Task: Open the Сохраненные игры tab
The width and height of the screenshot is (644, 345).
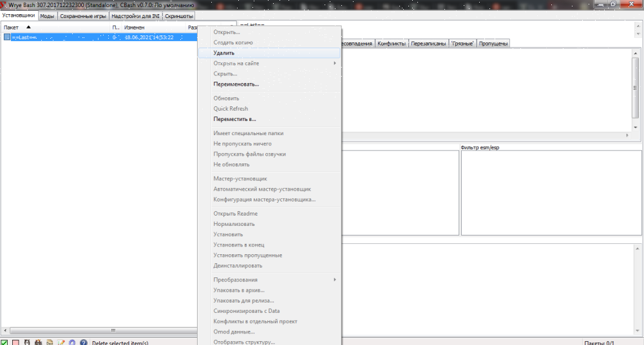Action: pyautogui.click(x=83, y=16)
